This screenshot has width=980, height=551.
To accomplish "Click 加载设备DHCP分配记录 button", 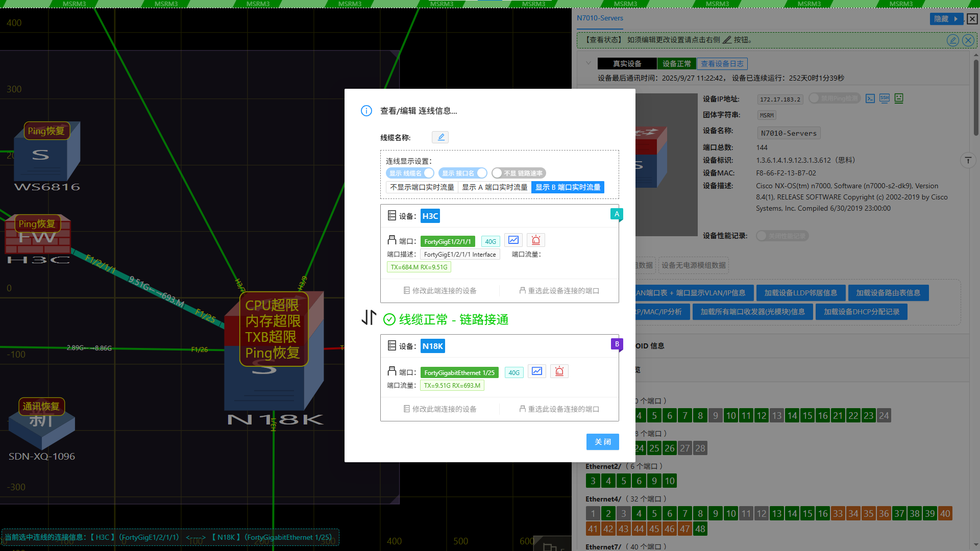I will coord(861,312).
